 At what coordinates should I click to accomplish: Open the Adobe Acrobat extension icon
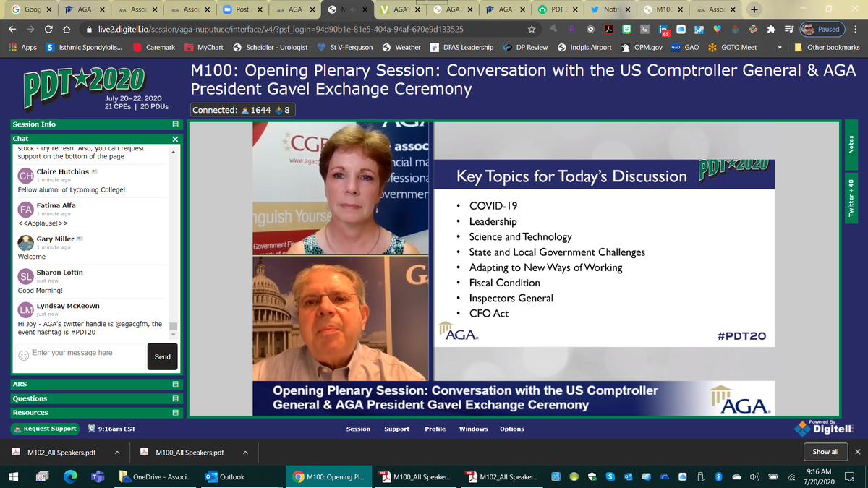[x=610, y=30]
